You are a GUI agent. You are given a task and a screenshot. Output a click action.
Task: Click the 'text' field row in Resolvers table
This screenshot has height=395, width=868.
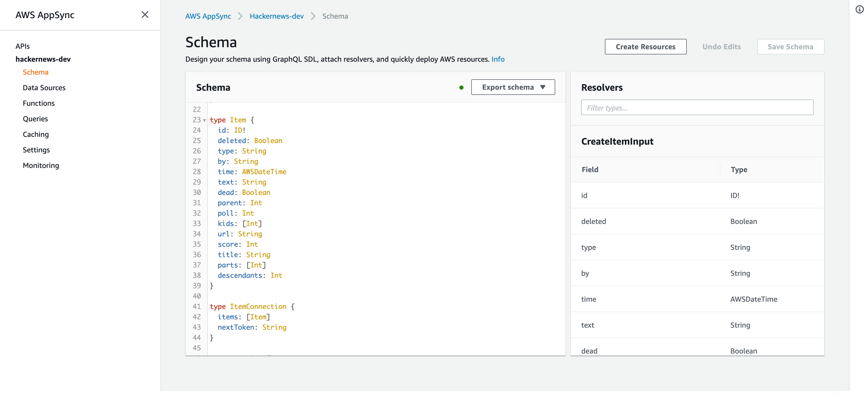pos(697,325)
